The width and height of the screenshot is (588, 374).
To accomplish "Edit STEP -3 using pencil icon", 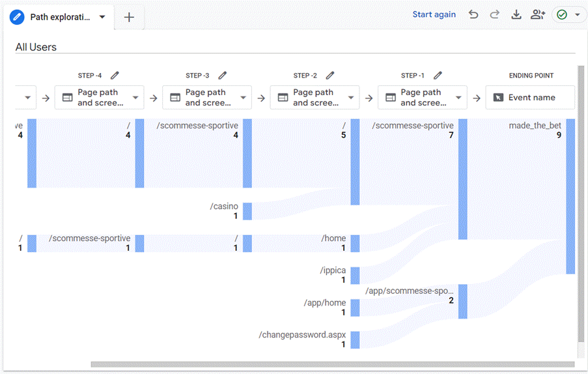I will coord(223,76).
